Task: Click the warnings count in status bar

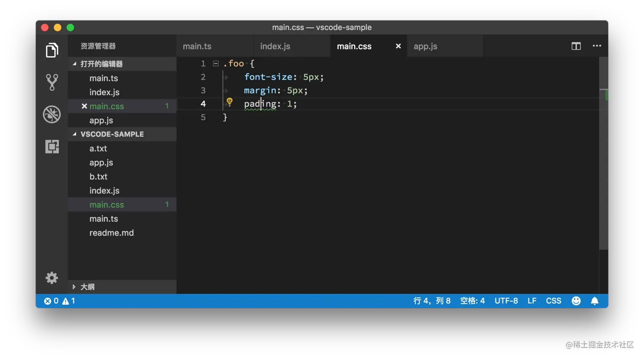Action: click(69, 301)
